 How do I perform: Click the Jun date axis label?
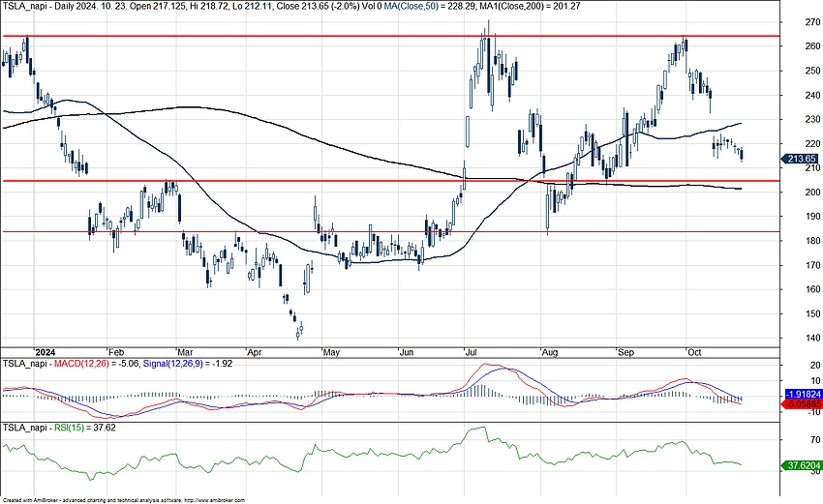tap(407, 352)
